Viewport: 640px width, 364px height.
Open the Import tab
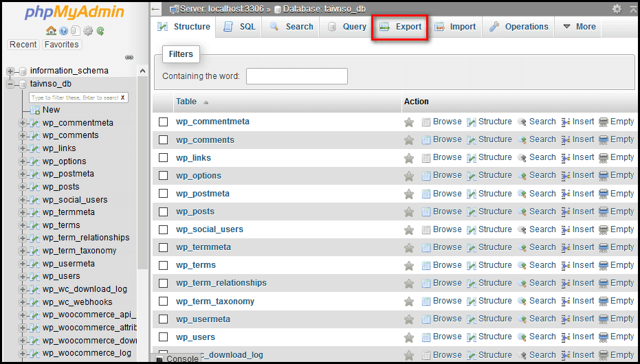coord(455,27)
